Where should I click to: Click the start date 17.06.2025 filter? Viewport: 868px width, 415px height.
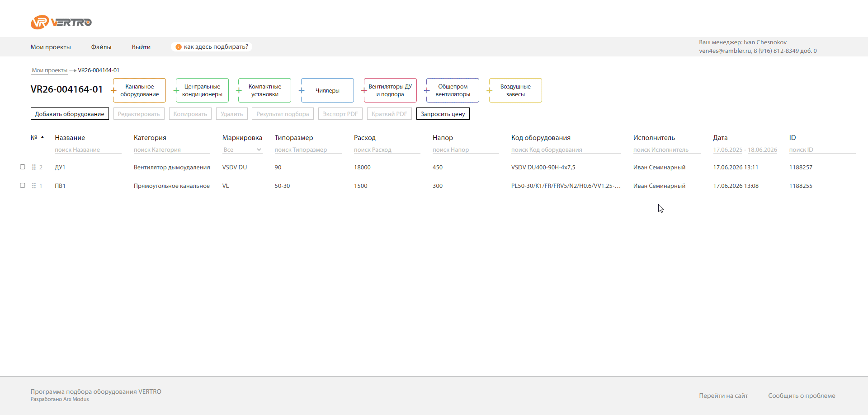[728, 150]
